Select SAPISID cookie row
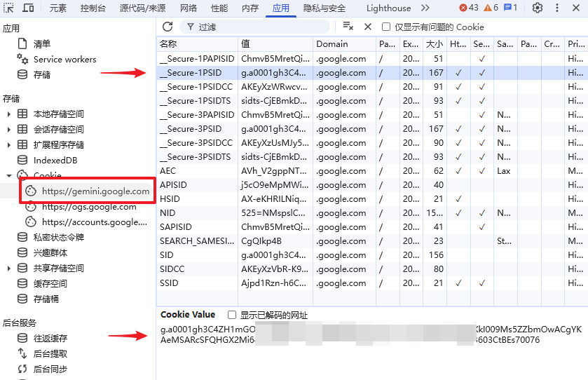This screenshot has height=380, width=588. (372, 227)
